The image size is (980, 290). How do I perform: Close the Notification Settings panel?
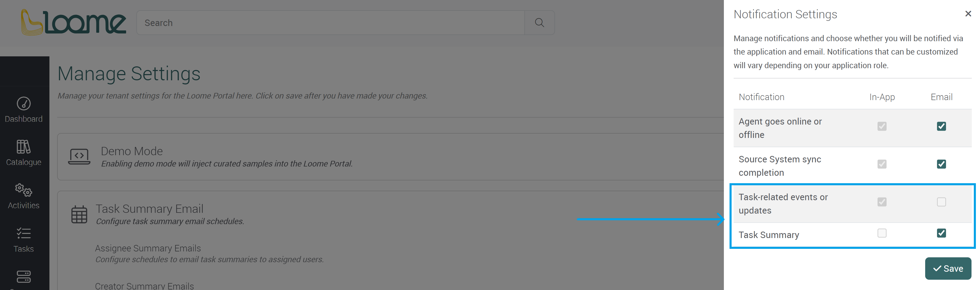tap(968, 14)
